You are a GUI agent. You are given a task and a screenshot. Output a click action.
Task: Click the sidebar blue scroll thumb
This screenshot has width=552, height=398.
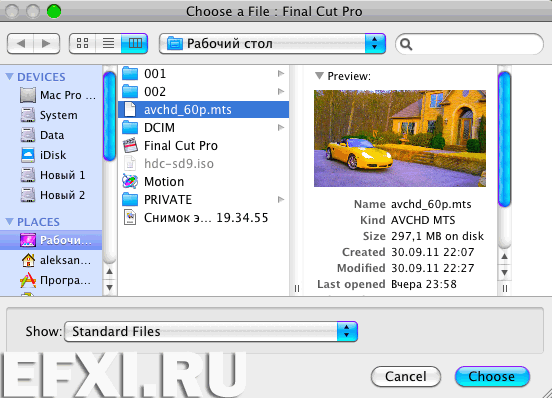click(109, 116)
